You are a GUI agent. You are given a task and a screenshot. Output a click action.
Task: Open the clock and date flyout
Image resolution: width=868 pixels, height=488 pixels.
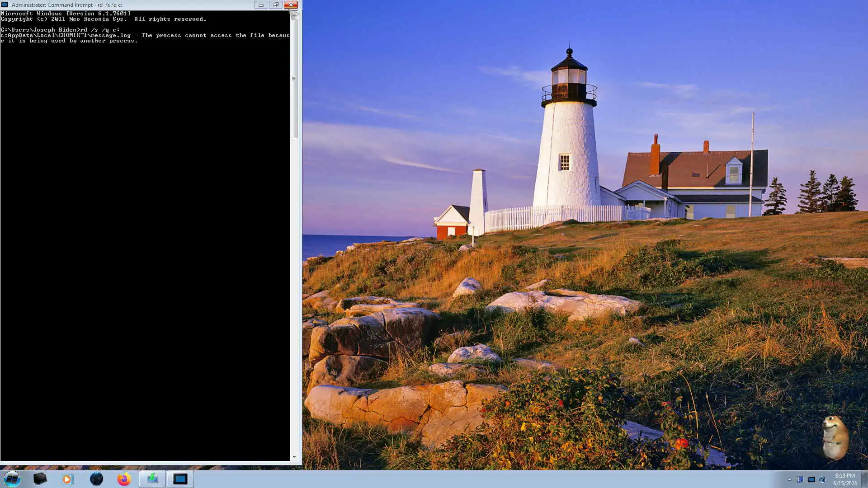click(844, 479)
